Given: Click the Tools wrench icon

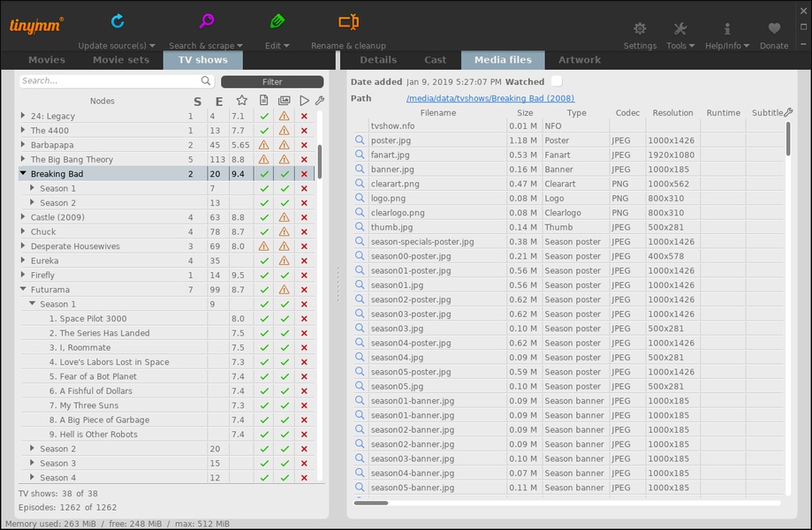Looking at the screenshot, I should click(x=680, y=28).
